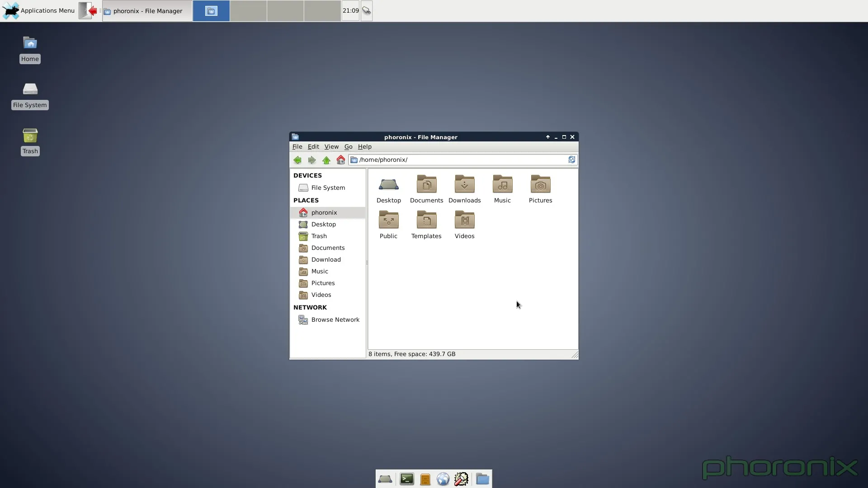This screenshot has width=868, height=488.
Task: Open the Home desktop icon
Action: click(x=30, y=49)
